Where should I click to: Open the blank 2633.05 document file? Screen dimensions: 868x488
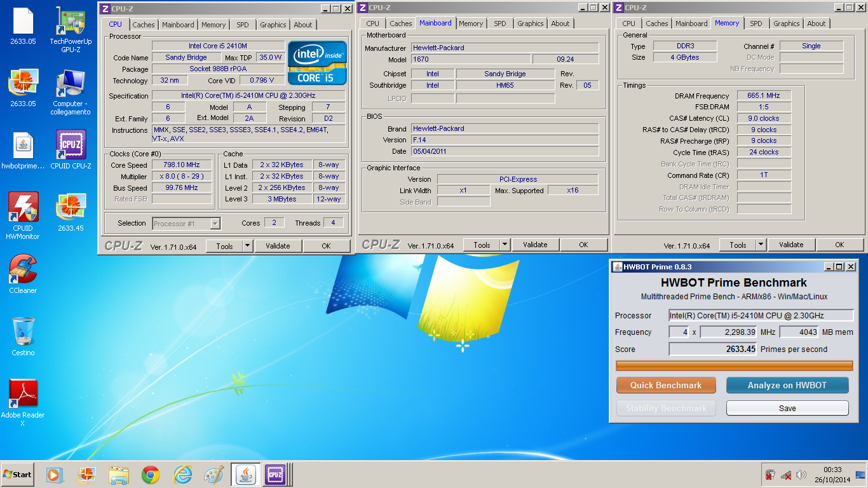point(23,26)
